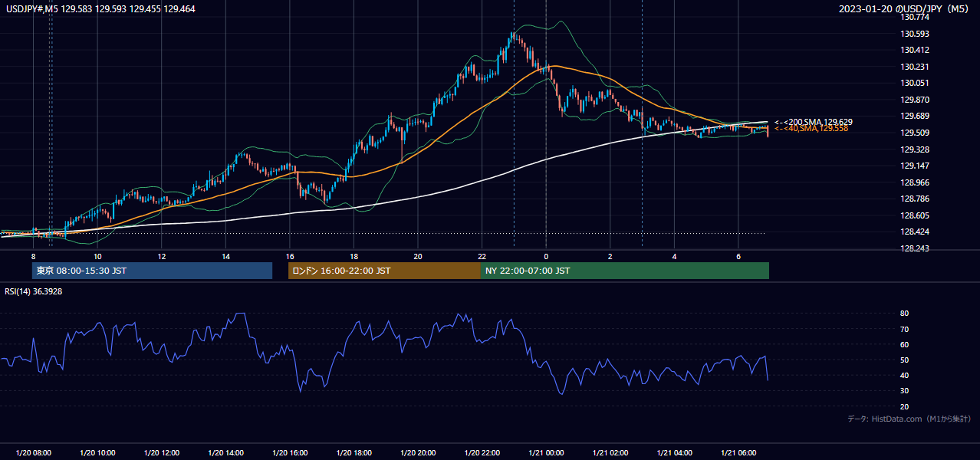This screenshot has height=460, width=980.
Task: Click the 1/21 02:00 time label
Action: pos(610,453)
